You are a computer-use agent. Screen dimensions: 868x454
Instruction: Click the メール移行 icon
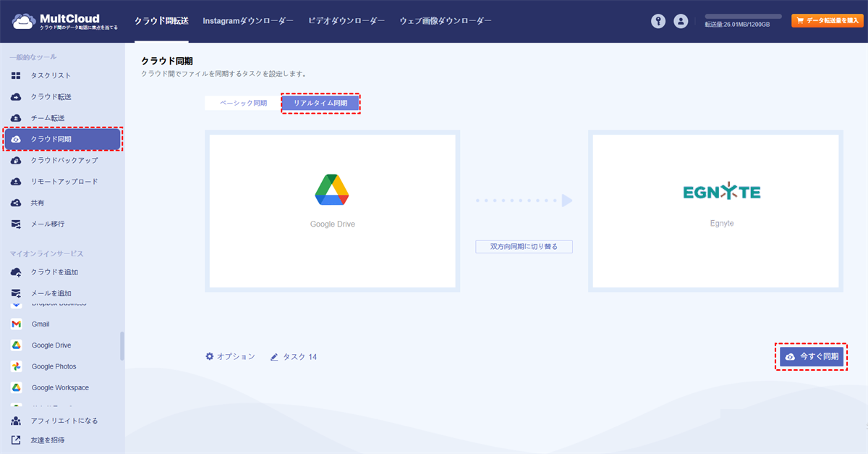pos(16,224)
